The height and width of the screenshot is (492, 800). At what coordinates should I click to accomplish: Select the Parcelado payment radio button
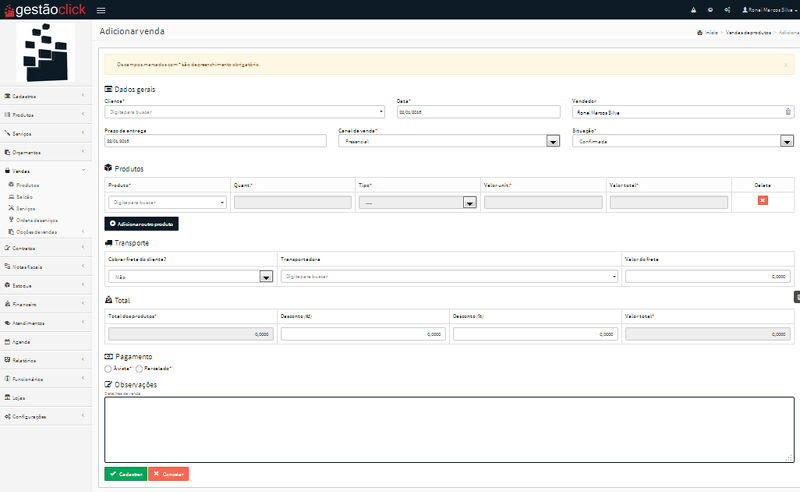[139, 368]
